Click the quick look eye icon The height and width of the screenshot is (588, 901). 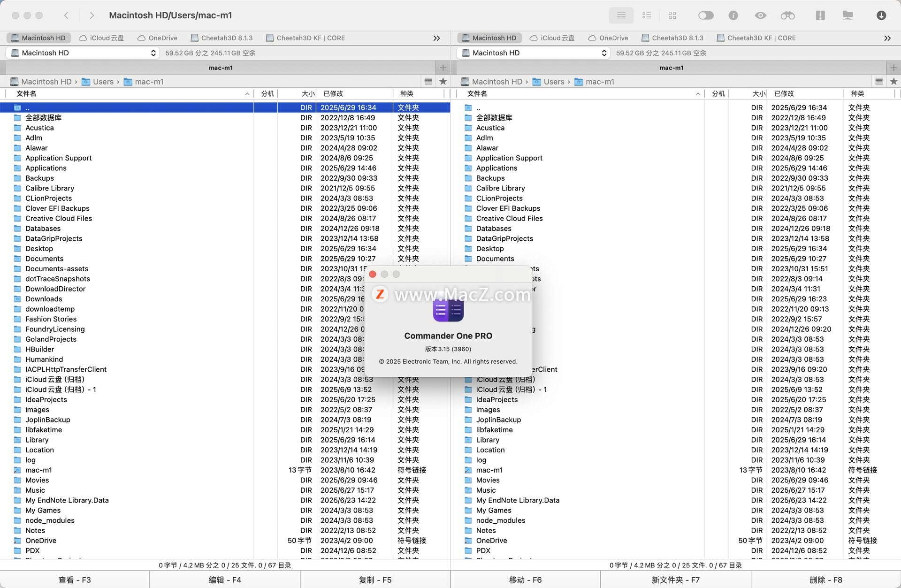point(760,15)
